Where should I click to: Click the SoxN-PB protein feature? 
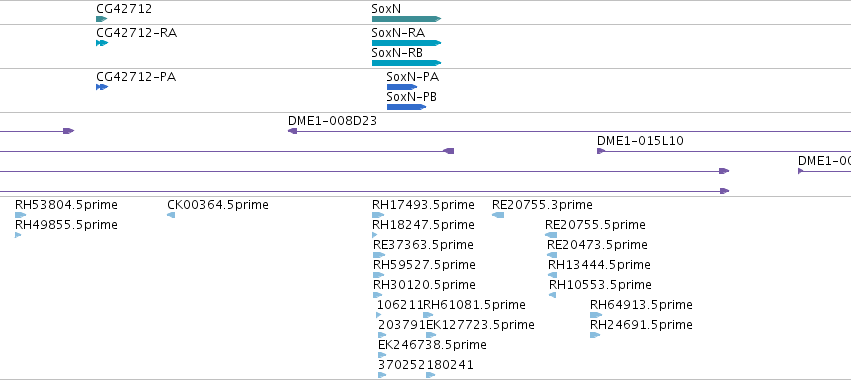click(406, 107)
